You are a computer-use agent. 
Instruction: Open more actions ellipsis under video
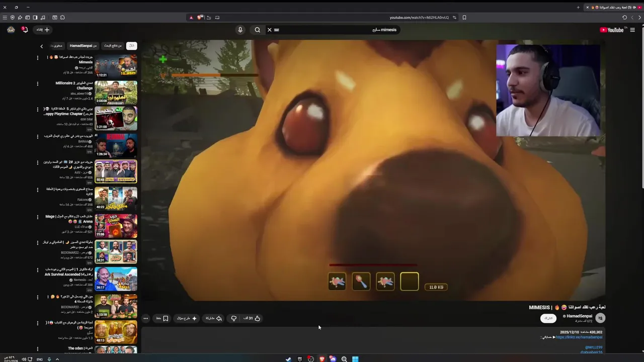point(145,318)
